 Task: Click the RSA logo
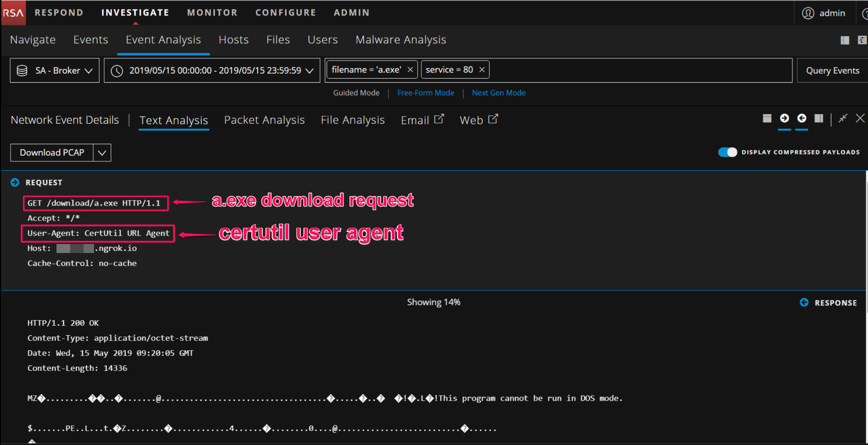point(13,13)
